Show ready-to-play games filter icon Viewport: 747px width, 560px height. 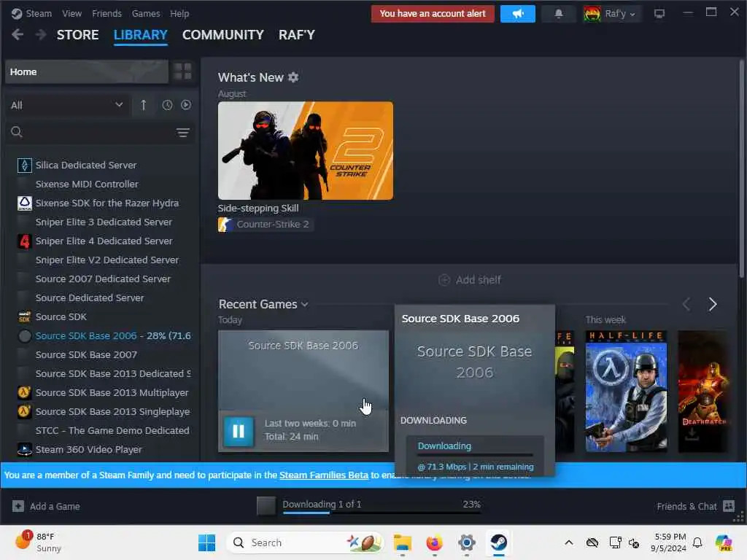point(186,105)
